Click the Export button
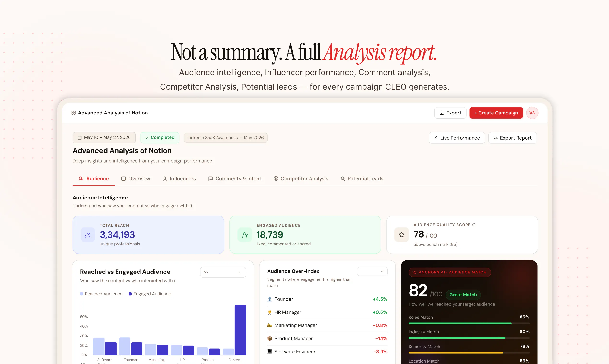Screen dimensions: 609x364 (450, 113)
